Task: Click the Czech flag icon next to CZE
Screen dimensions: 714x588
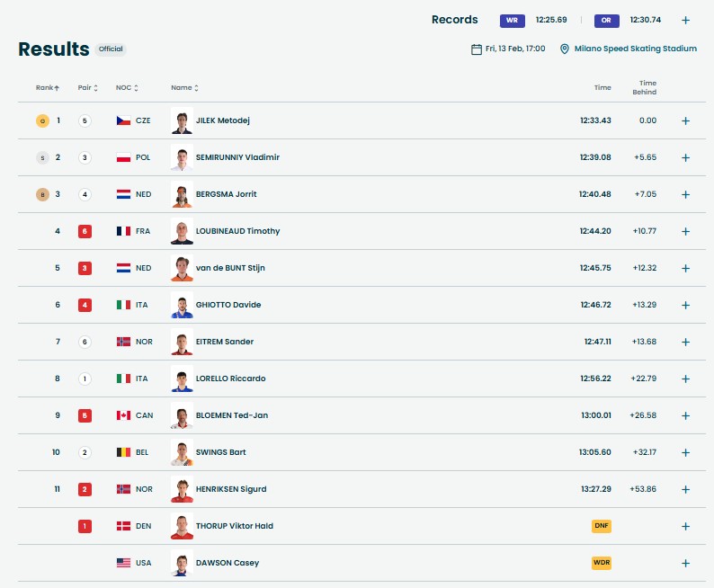Action: tap(123, 120)
